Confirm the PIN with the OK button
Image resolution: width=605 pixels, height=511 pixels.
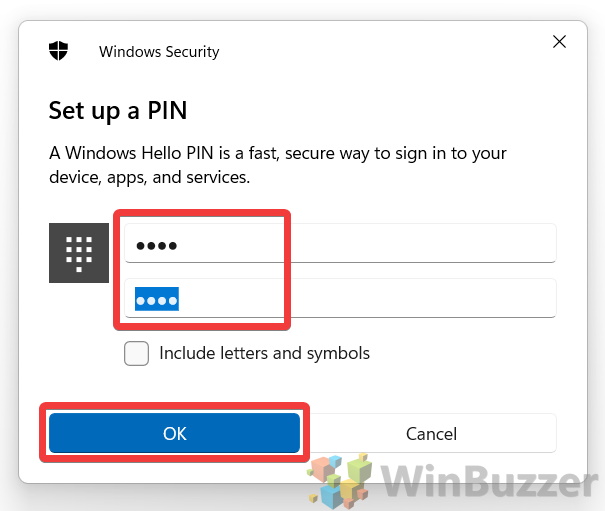click(174, 433)
